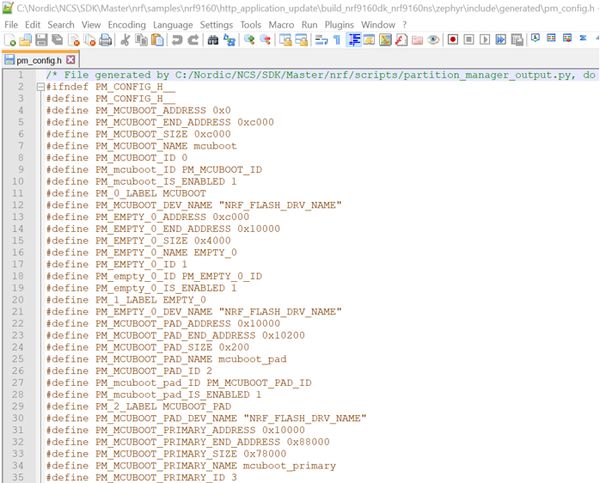This screenshot has width=600, height=483.
Task: Undo the last edit via toolbar
Action: [177, 40]
